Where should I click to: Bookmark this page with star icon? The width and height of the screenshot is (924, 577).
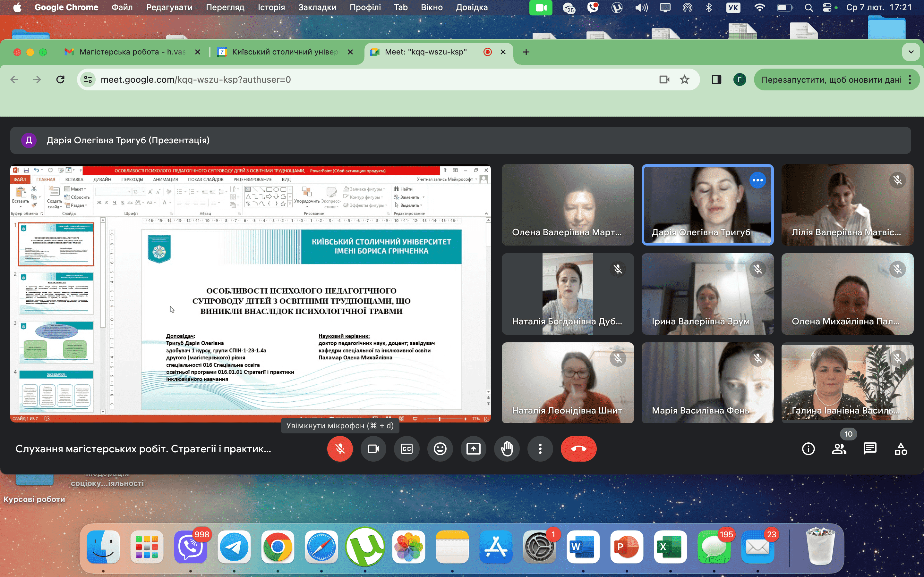coord(685,79)
